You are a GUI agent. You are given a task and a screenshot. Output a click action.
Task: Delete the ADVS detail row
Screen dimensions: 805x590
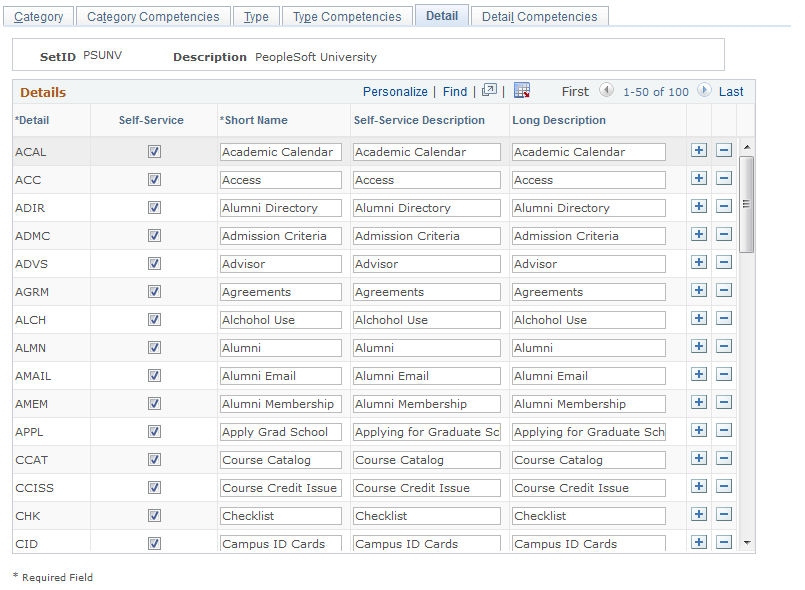coord(724,262)
